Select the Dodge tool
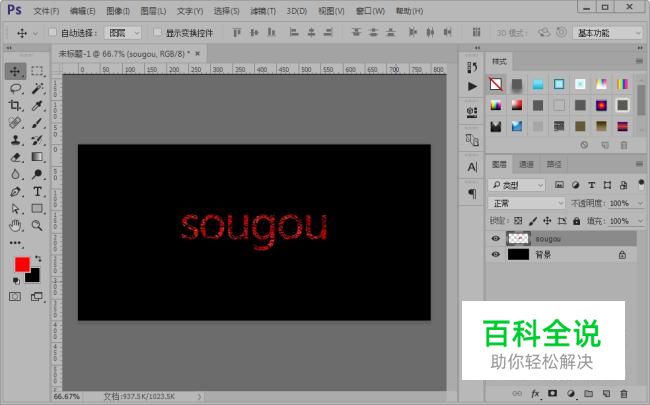 37,174
